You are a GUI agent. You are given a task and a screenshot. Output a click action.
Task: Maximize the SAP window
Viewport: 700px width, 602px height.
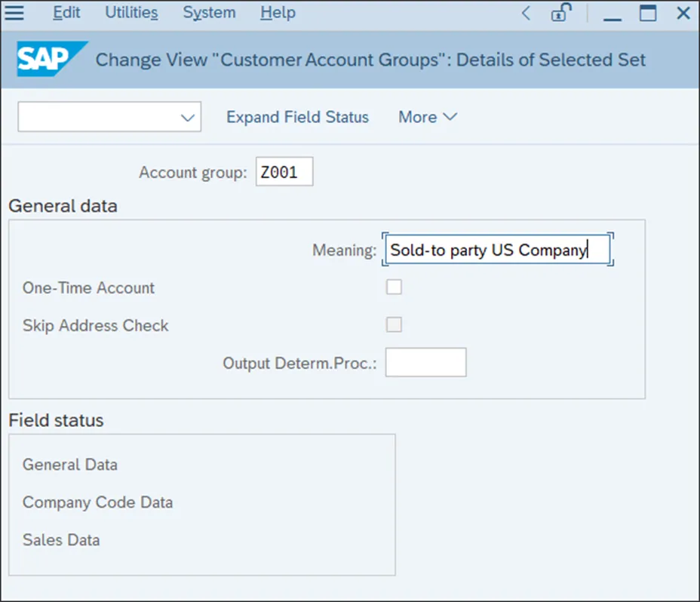point(648,13)
